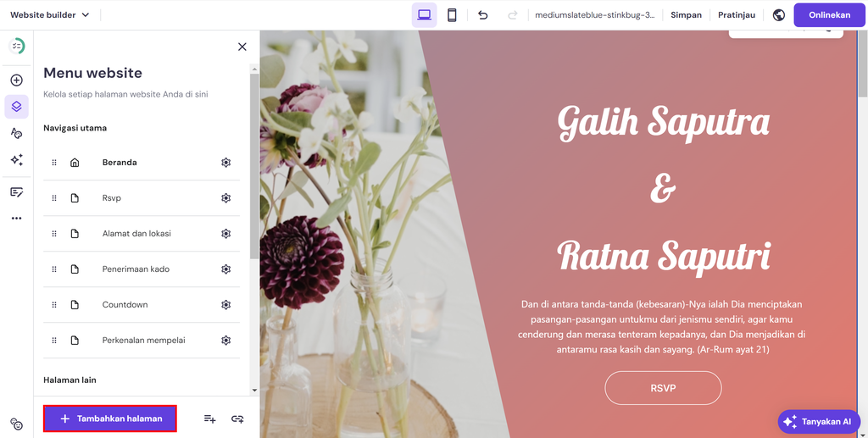The height and width of the screenshot is (438, 868).
Task: Open settings gear for Alamat dan lokasi
Action: [225, 233]
